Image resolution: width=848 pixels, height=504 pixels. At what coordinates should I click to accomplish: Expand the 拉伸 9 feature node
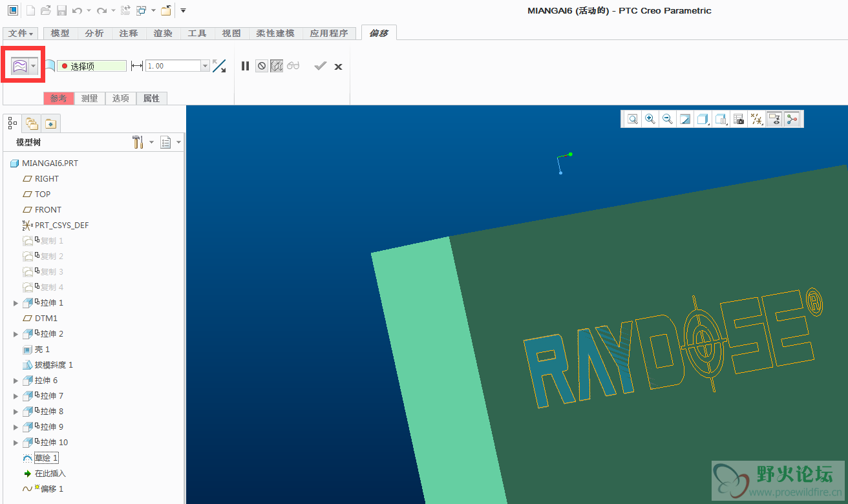click(16, 427)
